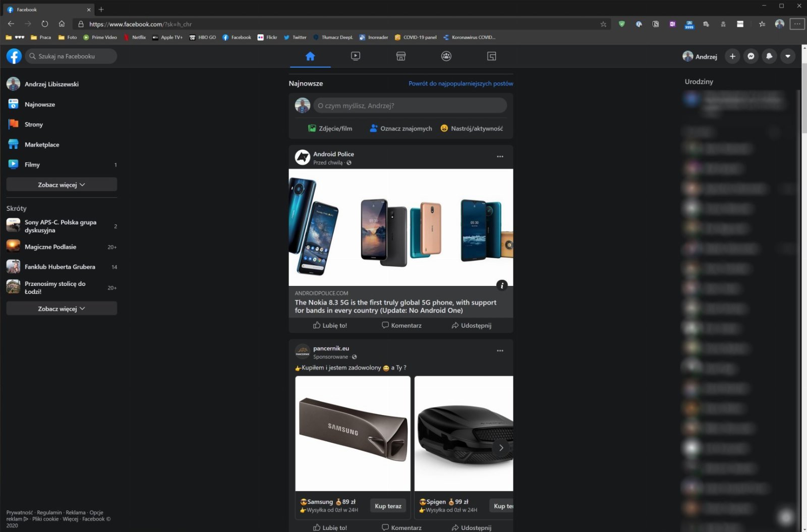Open a new browser tab
The image size is (807, 532).
pos(101,9)
